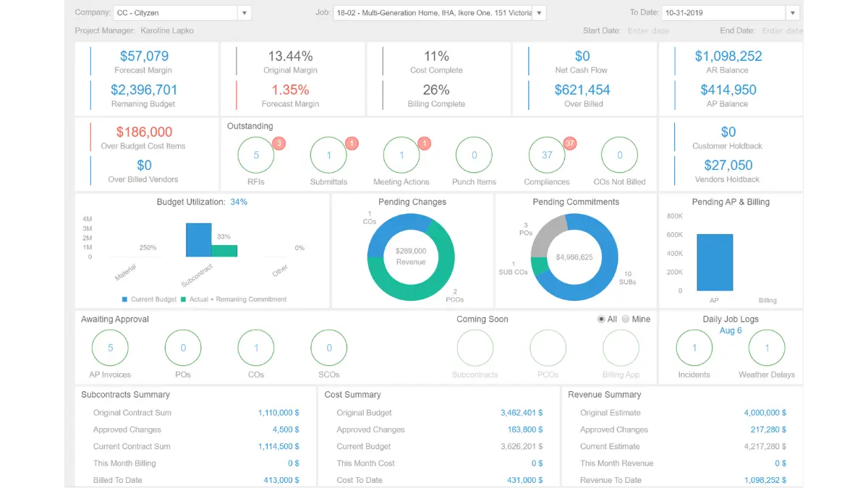Click the Incidents job log circle

point(694,348)
